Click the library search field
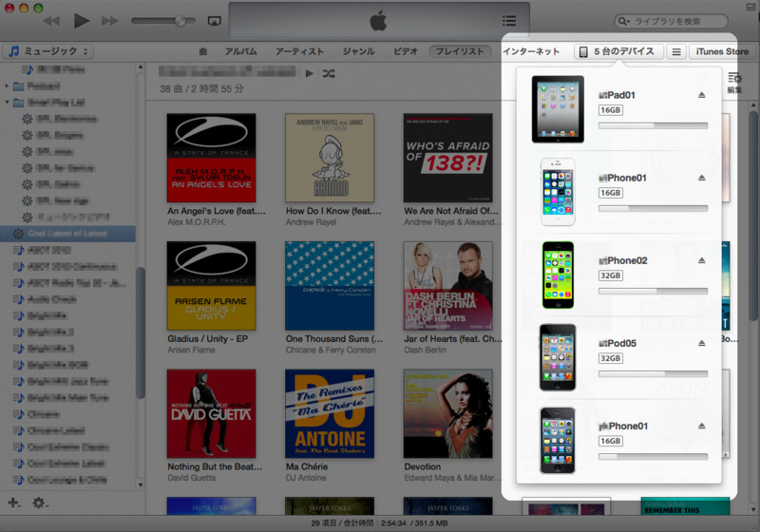 pyautogui.click(x=672, y=21)
